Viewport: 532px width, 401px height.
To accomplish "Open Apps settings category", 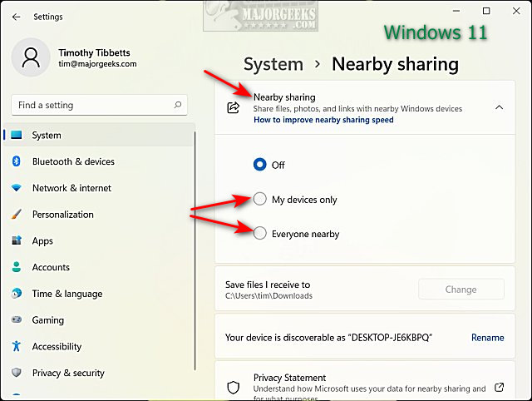I will (x=99, y=240).
